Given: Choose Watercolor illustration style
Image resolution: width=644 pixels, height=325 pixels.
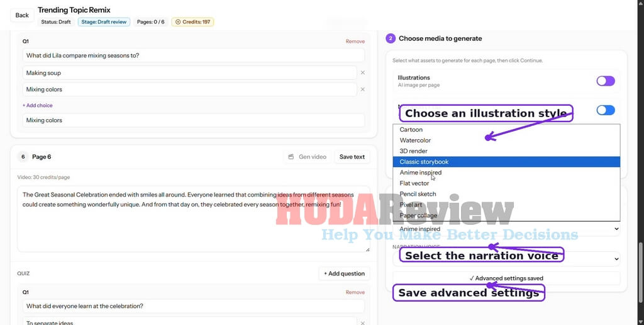Looking at the screenshot, I should click(506, 140).
